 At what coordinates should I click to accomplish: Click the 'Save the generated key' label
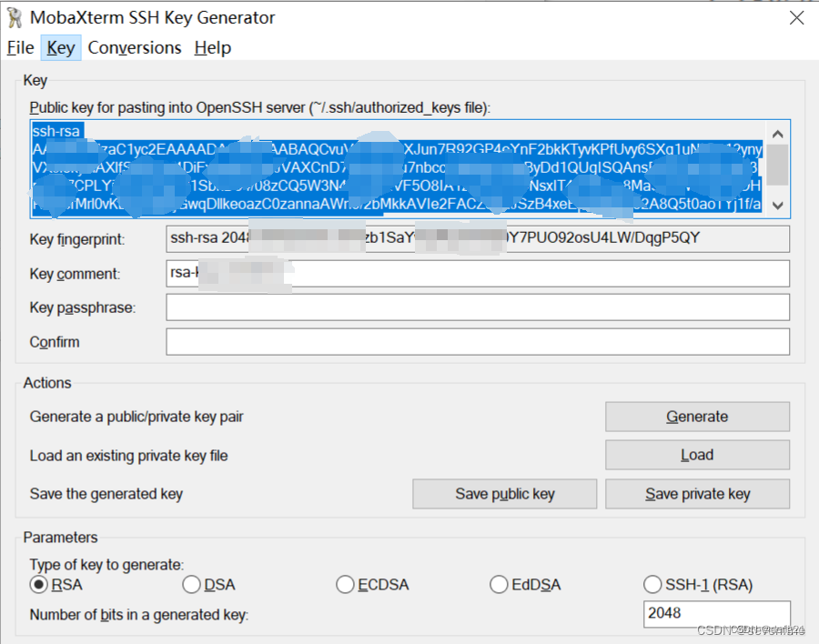tap(106, 494)
